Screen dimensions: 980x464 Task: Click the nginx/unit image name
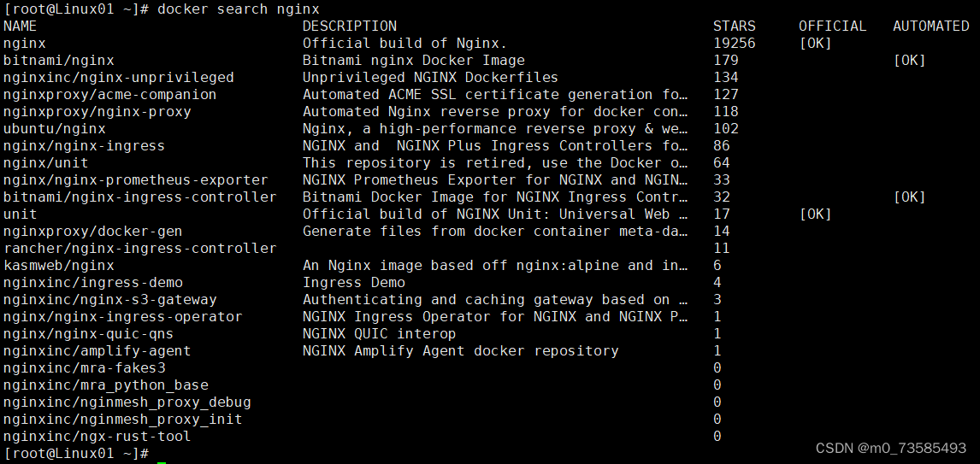pos(45,163)
